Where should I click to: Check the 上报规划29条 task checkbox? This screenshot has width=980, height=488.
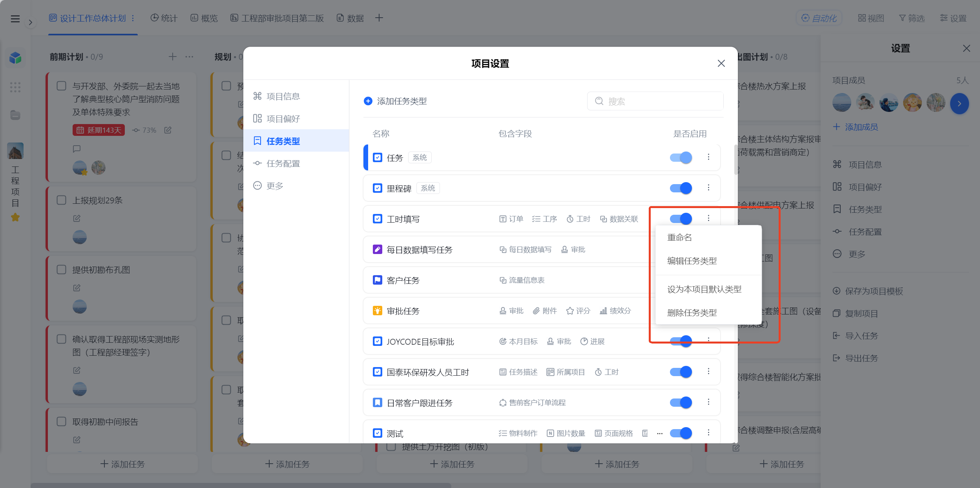pyautogui.click(x=62, y=200)
